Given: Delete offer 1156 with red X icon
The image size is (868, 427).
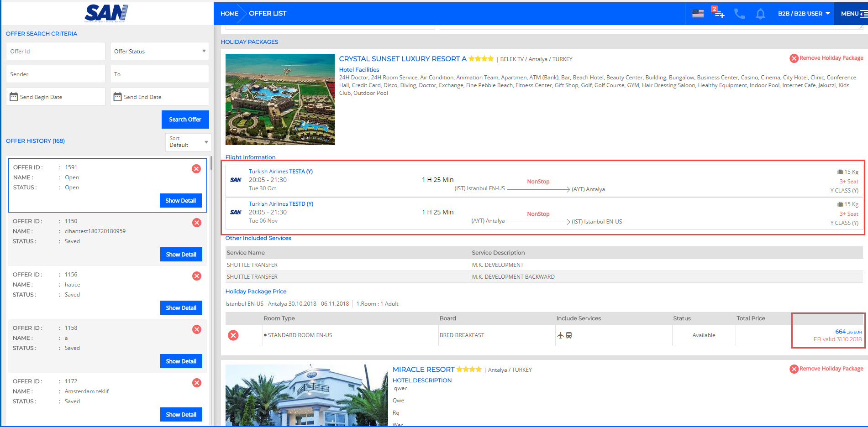Looking at the screenshot, I should (x=197, y=276).
